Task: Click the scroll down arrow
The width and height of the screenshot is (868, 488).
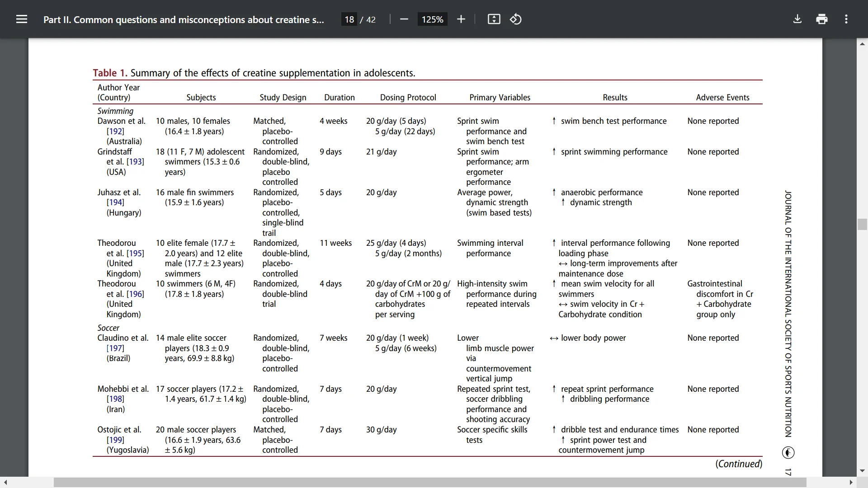Action: (x=862, y=471)
